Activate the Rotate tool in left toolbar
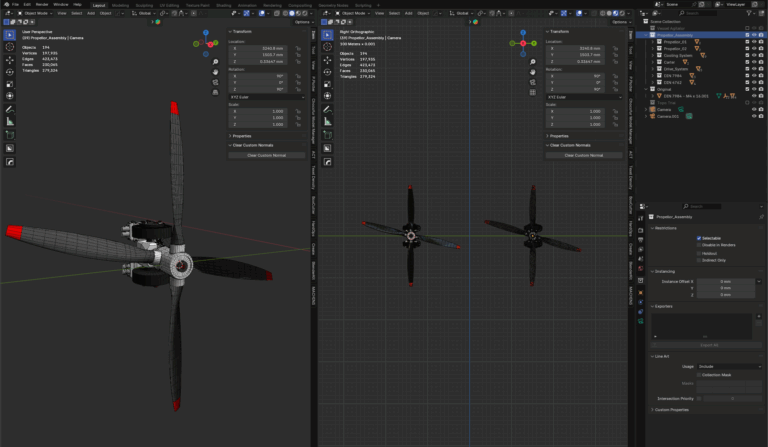The width and height of the screenshot is (768, 447). pyautogui.click(x=10, y=73)
